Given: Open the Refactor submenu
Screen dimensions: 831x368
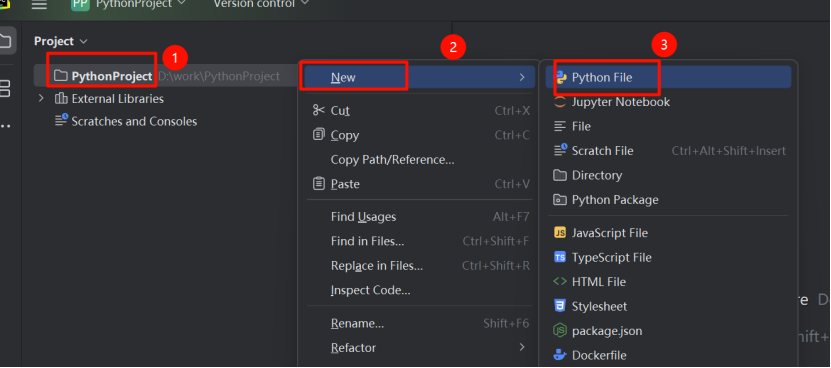Looking at the screenshot, I should [420, 348].
